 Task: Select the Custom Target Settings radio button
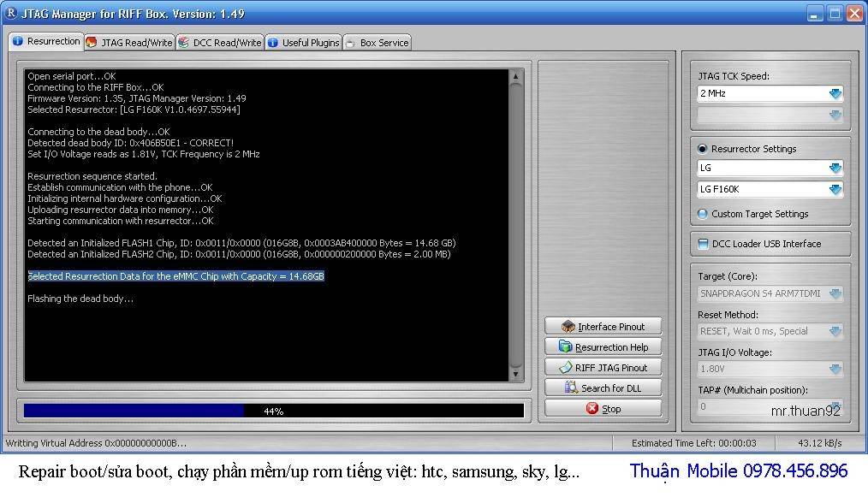tap(703, 214)
